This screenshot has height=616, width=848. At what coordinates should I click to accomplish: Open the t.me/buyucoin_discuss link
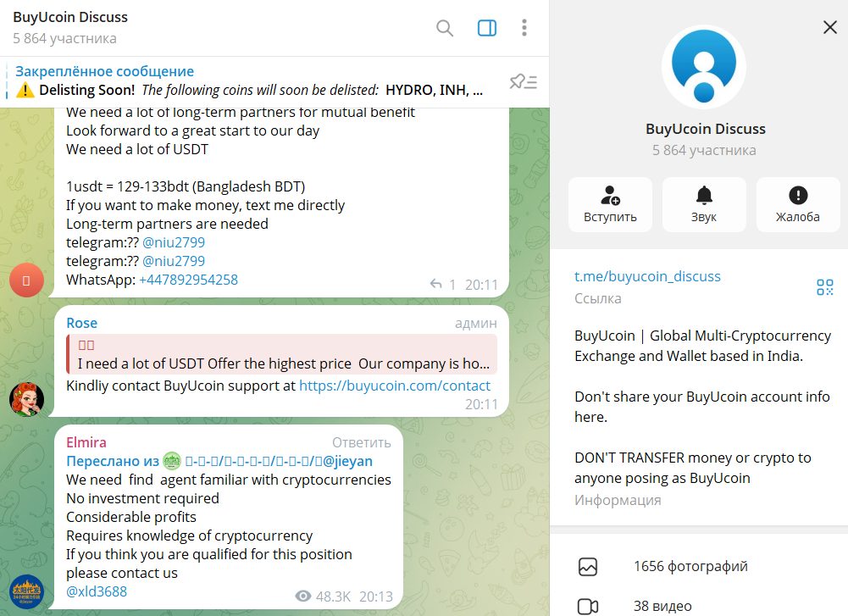pyautogui.click(x=647, y=276)
